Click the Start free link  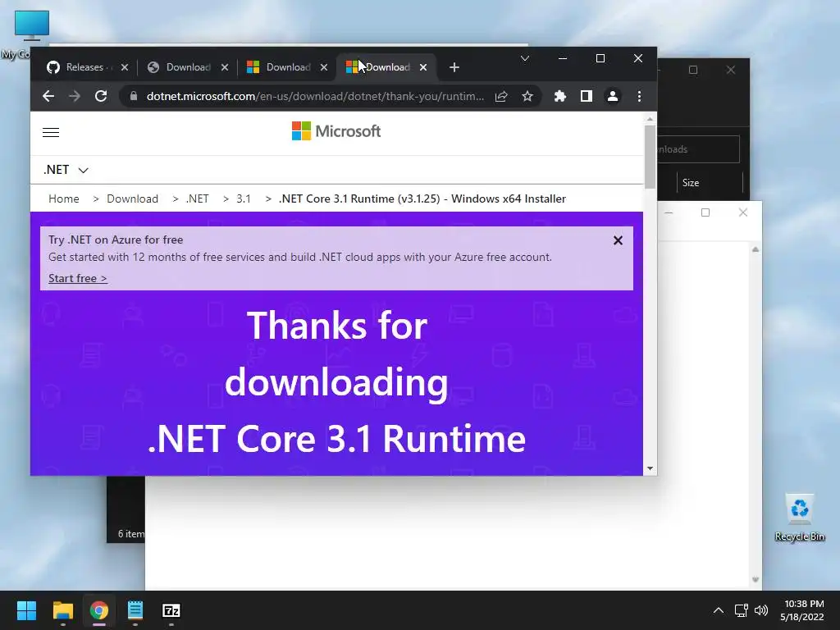coord(78,279)
